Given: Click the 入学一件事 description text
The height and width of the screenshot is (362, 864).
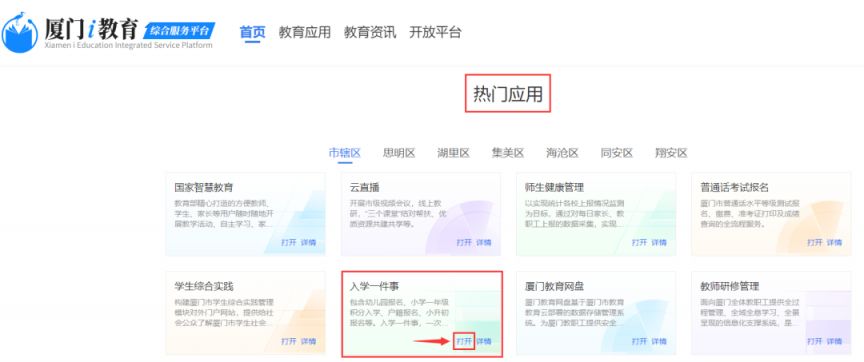Looking at the screenshot, I should click(399, 312).
